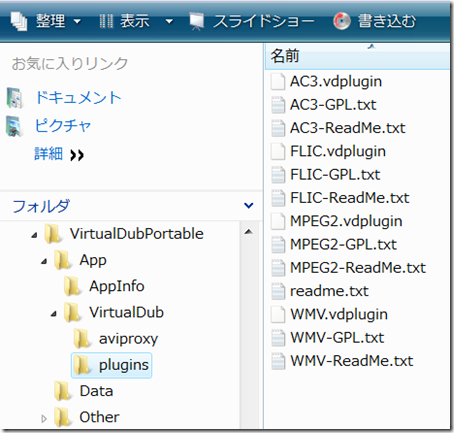Select the aviproxy folder

point(128,339)
